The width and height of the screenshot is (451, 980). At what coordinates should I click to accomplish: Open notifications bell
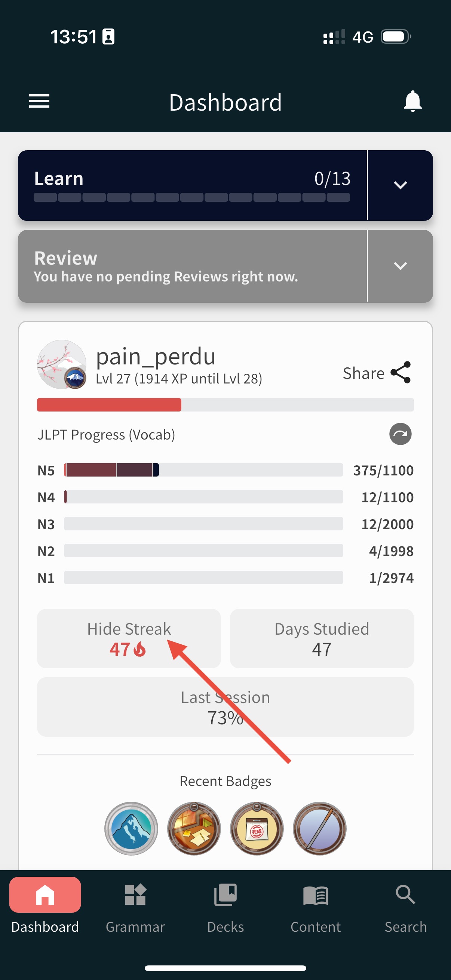pyautogui.click(x=412, y=101)
